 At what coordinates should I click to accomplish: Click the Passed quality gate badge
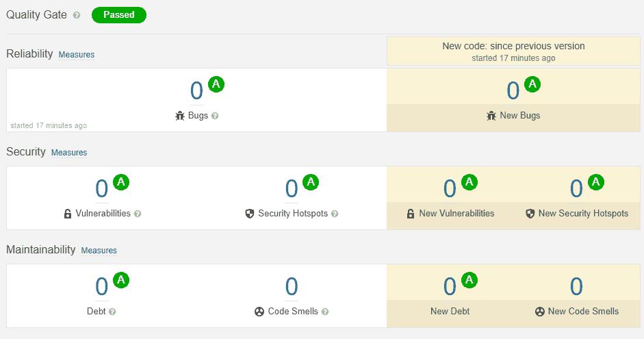point(118,15)
